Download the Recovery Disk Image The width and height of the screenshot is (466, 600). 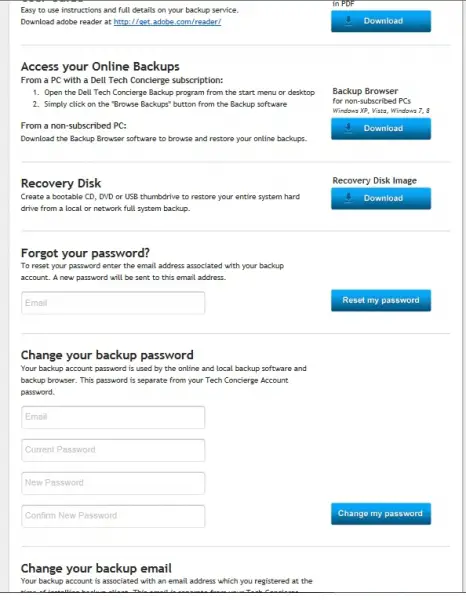point(381,198)
